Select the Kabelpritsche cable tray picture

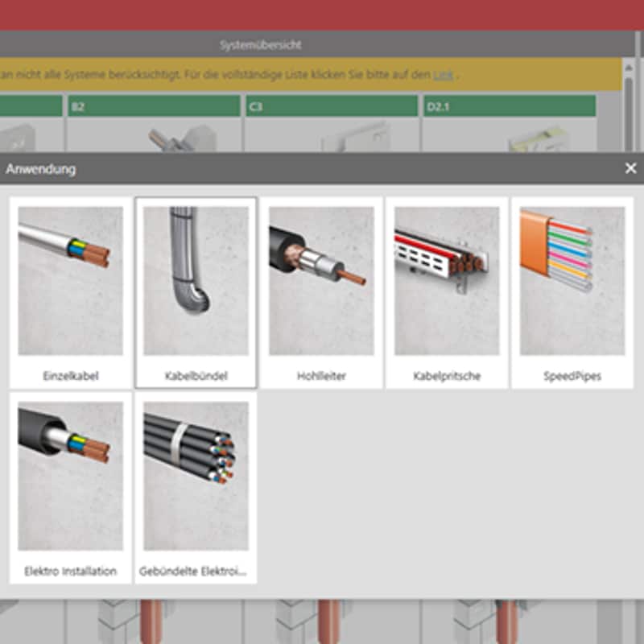(x=447, y=280)
